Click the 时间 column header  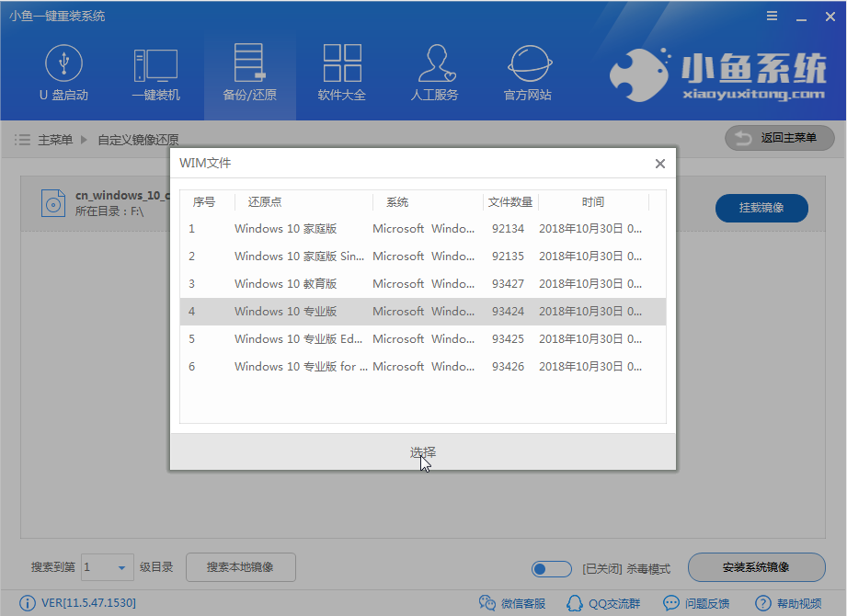coord(593,202)
